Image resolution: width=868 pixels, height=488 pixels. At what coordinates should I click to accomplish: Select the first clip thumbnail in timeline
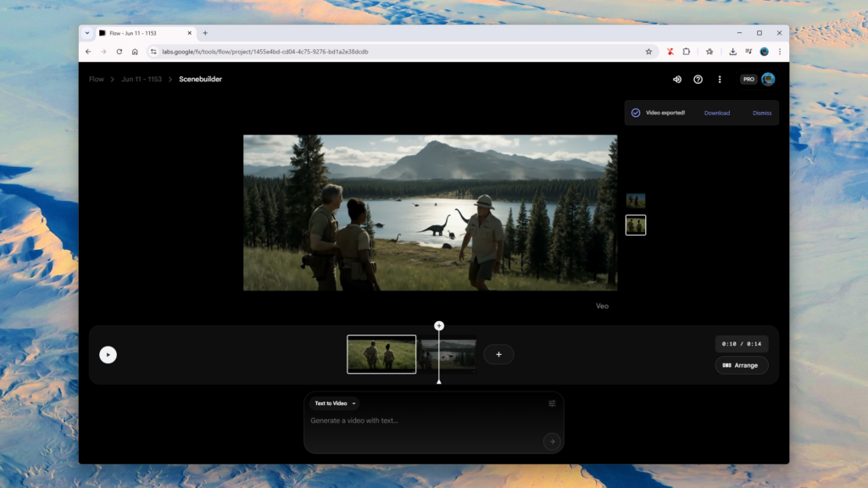pyautogui.click(x=381, y=354)
